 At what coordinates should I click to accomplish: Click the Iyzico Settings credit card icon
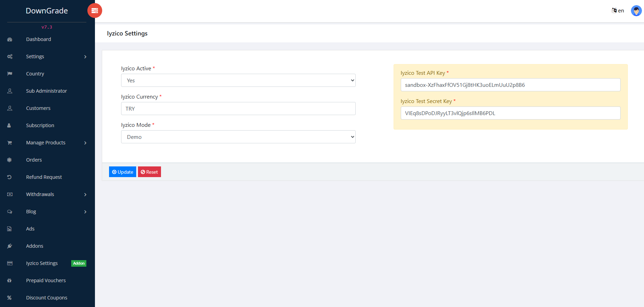tap(10, 263)
